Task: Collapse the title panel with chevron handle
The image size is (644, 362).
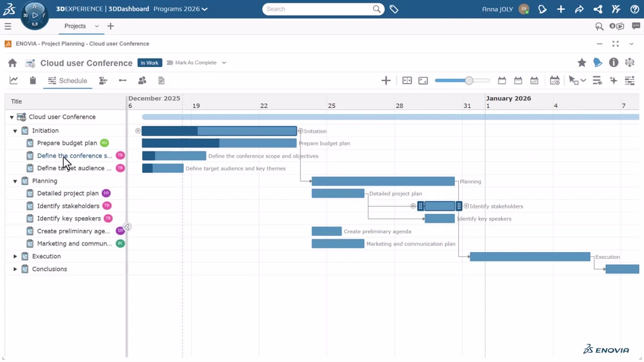Action: pos(127,227)
